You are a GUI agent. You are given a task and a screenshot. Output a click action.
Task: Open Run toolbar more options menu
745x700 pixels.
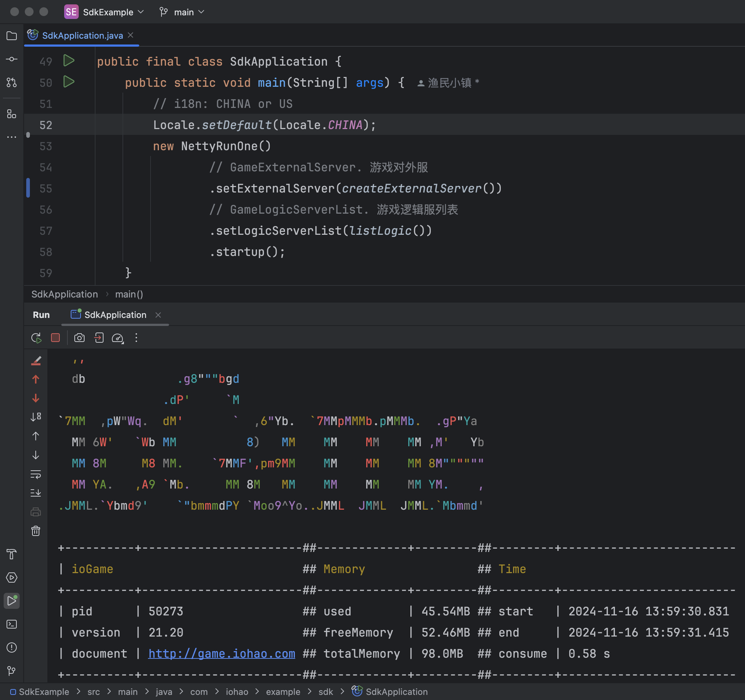pyautogui.click(x=136, y=338)
